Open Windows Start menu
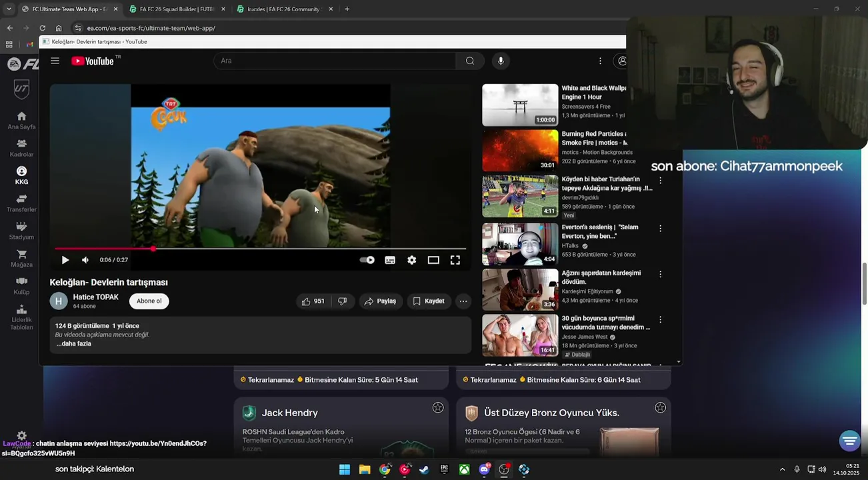868x480 pixels. (345, 469)
